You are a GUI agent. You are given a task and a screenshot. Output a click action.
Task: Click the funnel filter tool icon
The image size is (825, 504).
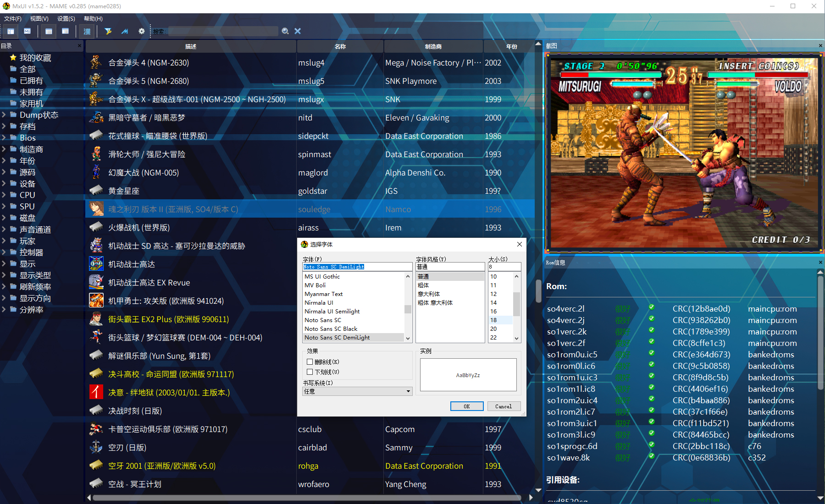[x=108, y=31]
